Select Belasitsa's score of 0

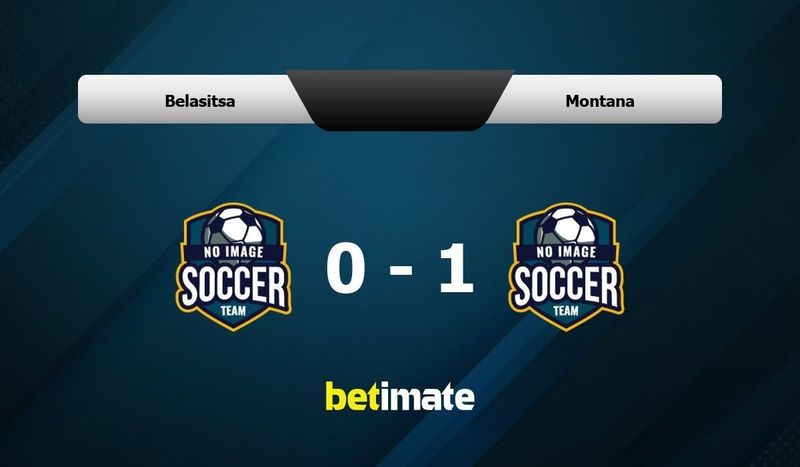346,267
